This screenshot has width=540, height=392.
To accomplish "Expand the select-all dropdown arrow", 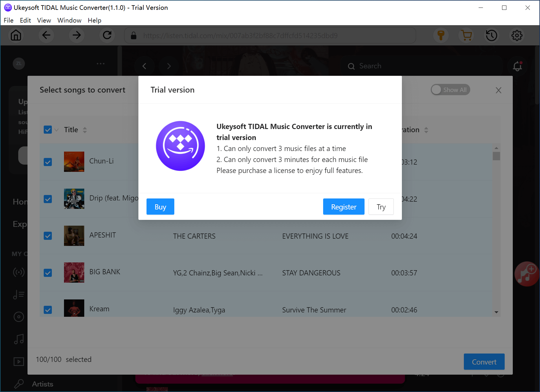I will [57, 130].
